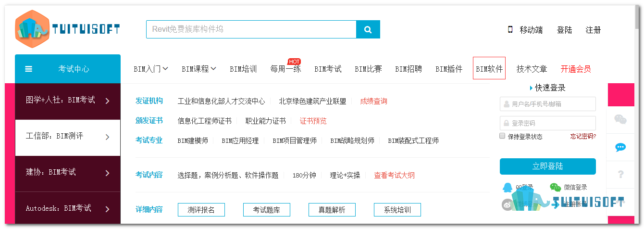Click the 查看考试大纲 link
This screenshot has width=644, height=229.
click(x=394, y=176)
